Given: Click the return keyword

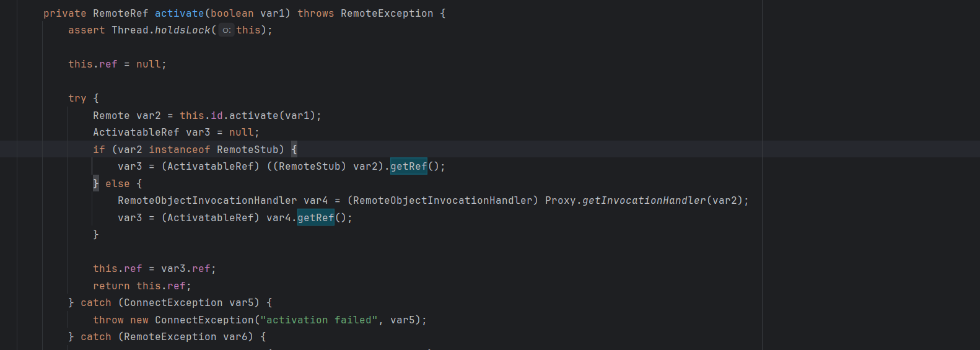Looking at the screenshot, I should point(111,286).
